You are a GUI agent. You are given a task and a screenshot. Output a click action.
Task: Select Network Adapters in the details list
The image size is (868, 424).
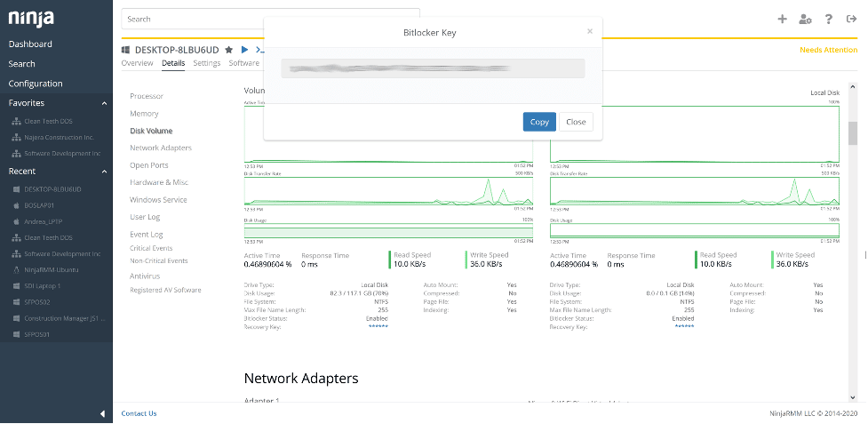(x=161, y=148)
